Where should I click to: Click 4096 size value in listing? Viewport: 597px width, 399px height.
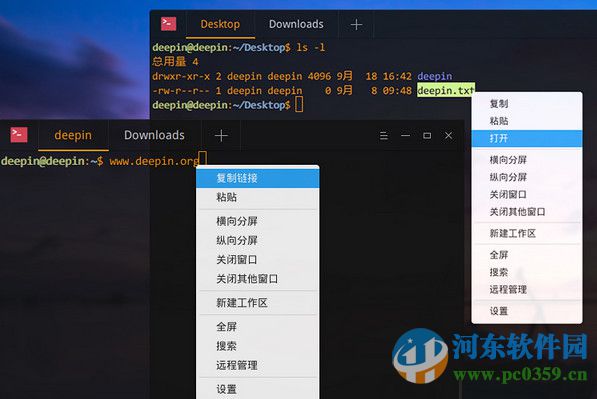(319, 76)
